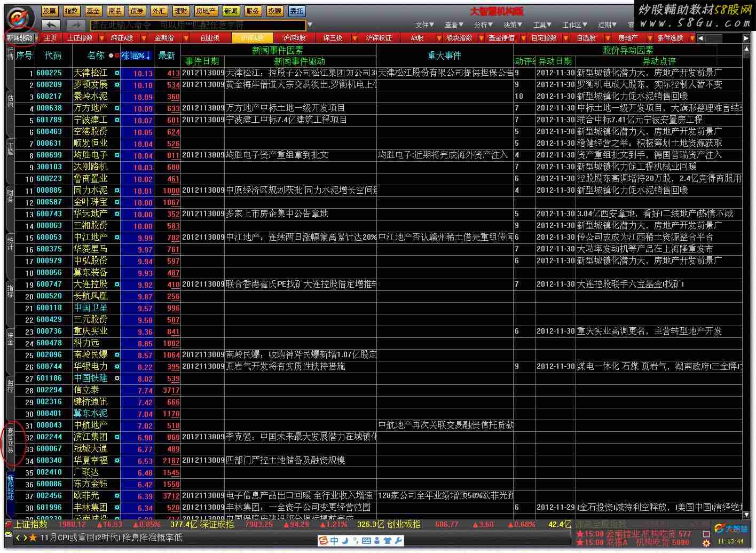Image resolution: width=756 pixels, height=553 pixels.
Task: Click the IME soft keyboard icon
Action: (x=366, y=541)
